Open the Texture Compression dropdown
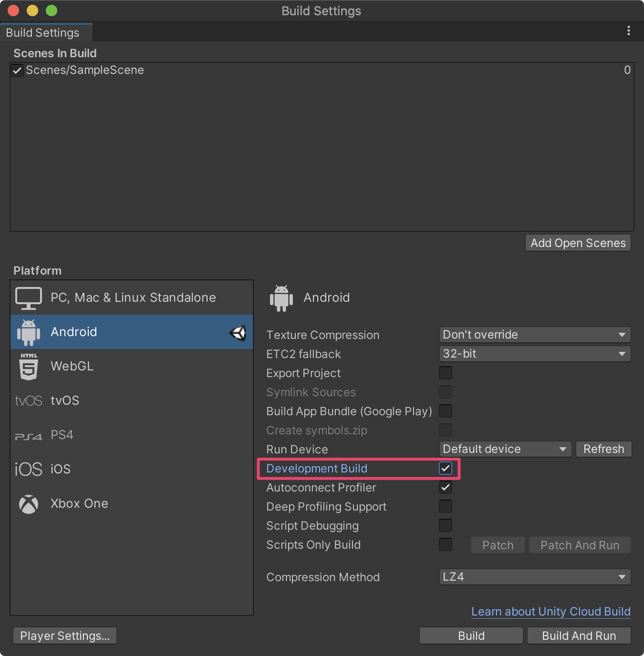 pos(535,335)
